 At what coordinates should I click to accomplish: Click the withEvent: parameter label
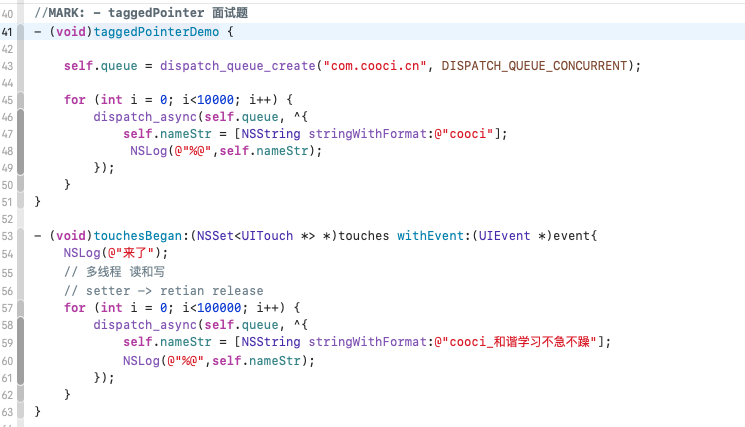click(x=434, y=236)
